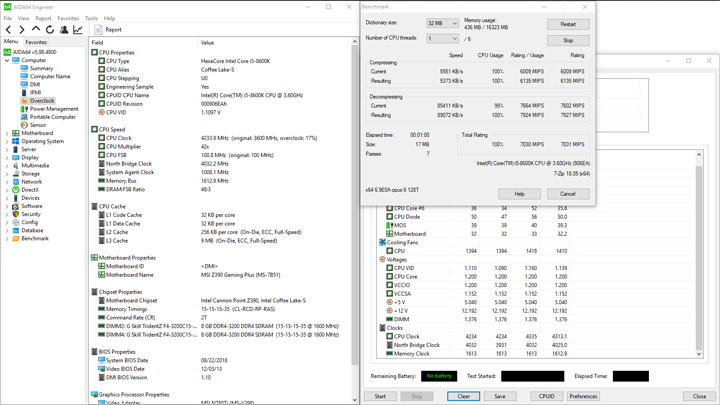Click the Back arrow in AIDA64 toolbar

(8, 30)
